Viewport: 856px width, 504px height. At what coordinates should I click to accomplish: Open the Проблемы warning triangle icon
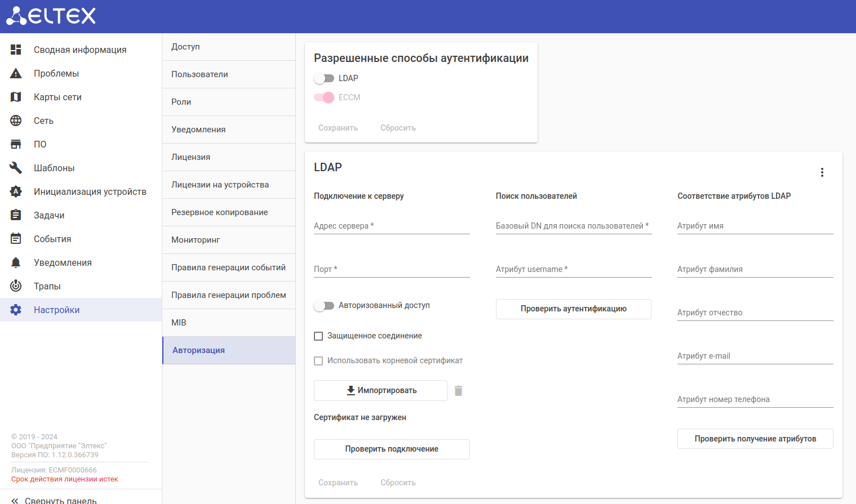coord(16,74)
